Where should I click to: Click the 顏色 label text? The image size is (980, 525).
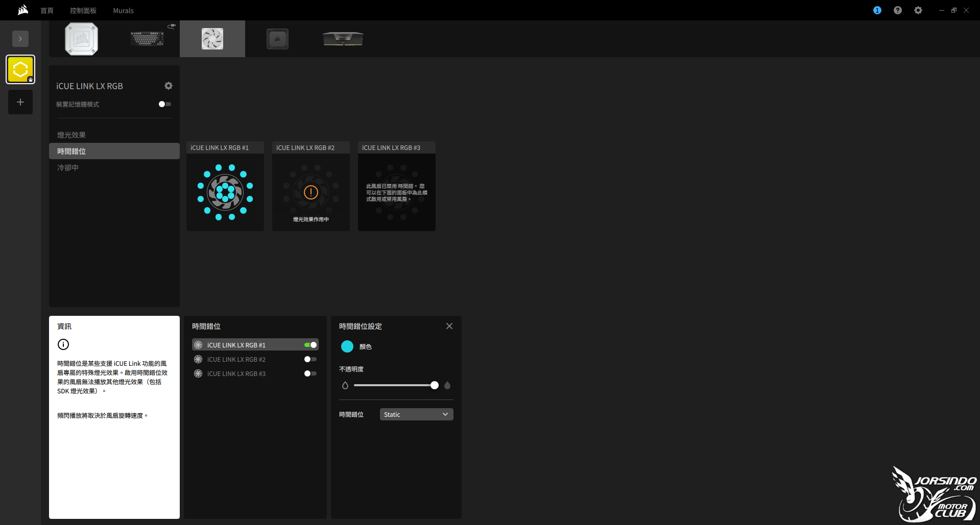point(366,347)
